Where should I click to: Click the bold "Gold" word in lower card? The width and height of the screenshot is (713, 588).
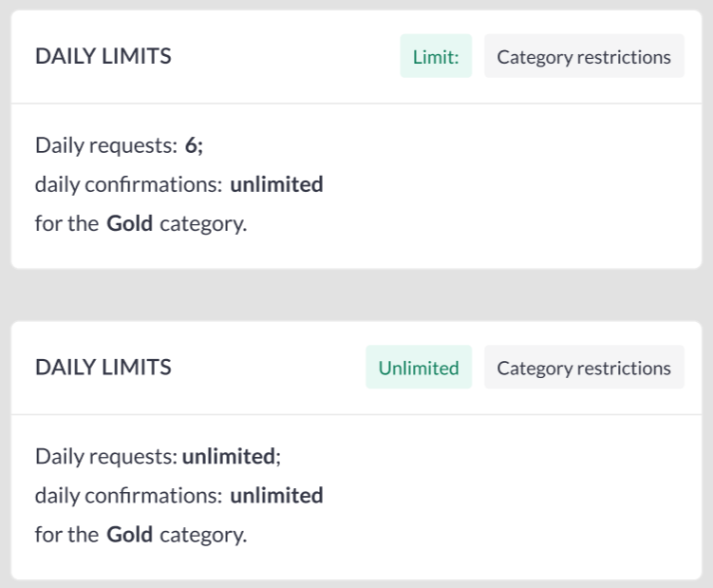[x=129, y=535]
